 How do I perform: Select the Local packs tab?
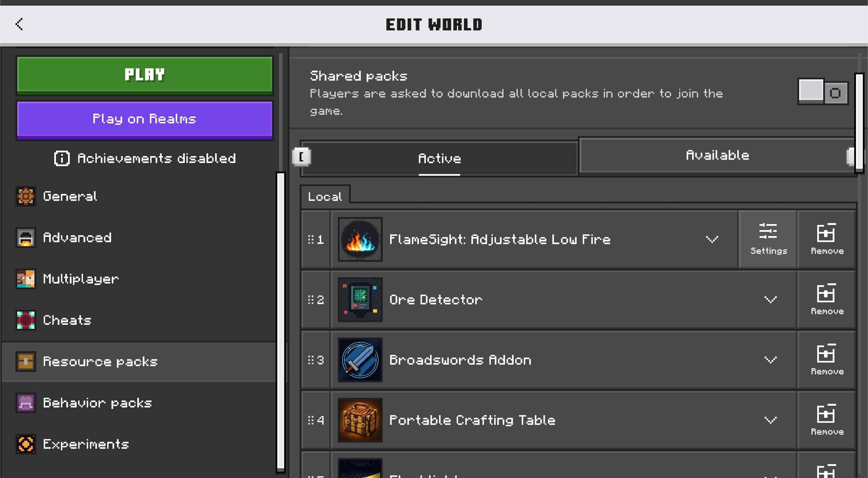click(325, 196)
